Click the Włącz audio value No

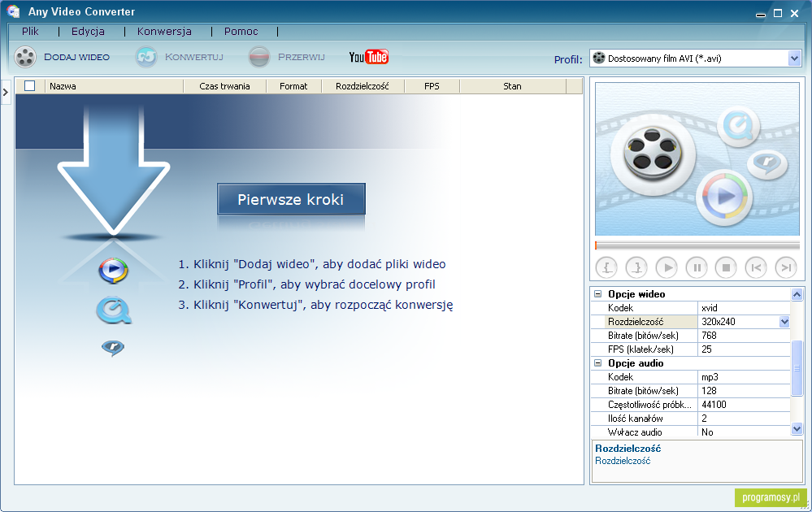tap(744, 432)
